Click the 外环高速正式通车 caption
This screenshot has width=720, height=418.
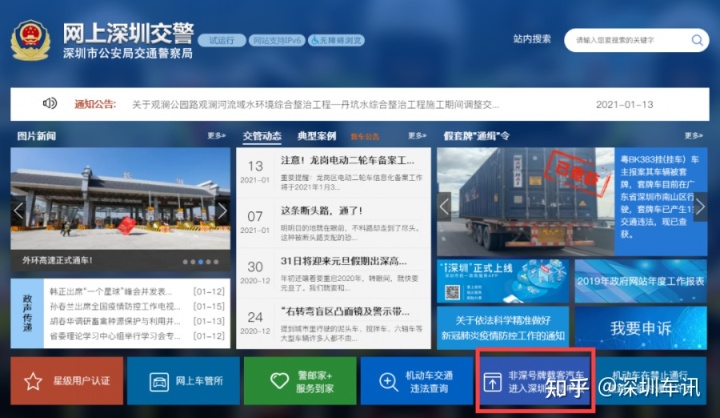coord(57,260)
